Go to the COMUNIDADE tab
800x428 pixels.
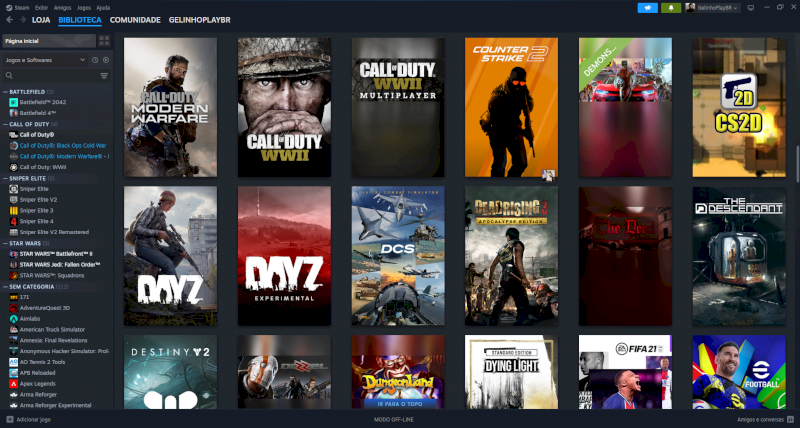click(135, 20)
